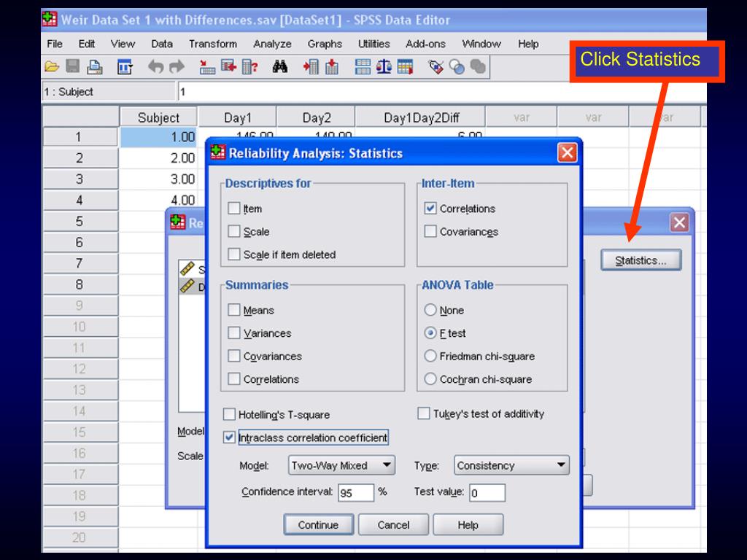Image resolution: width=747 pixels, height=560 pixels.
Task: Enable Hotelling's T-square checkbox
Action: pos(229,414)
